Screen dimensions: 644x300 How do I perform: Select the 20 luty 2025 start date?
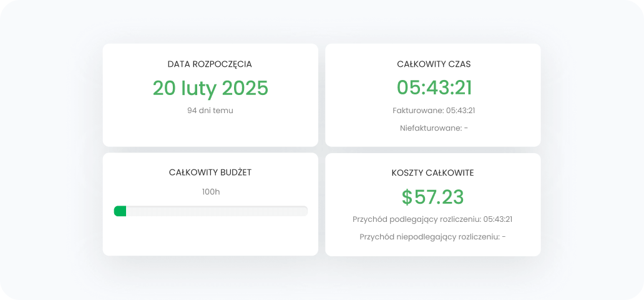[x=210, y=88]
